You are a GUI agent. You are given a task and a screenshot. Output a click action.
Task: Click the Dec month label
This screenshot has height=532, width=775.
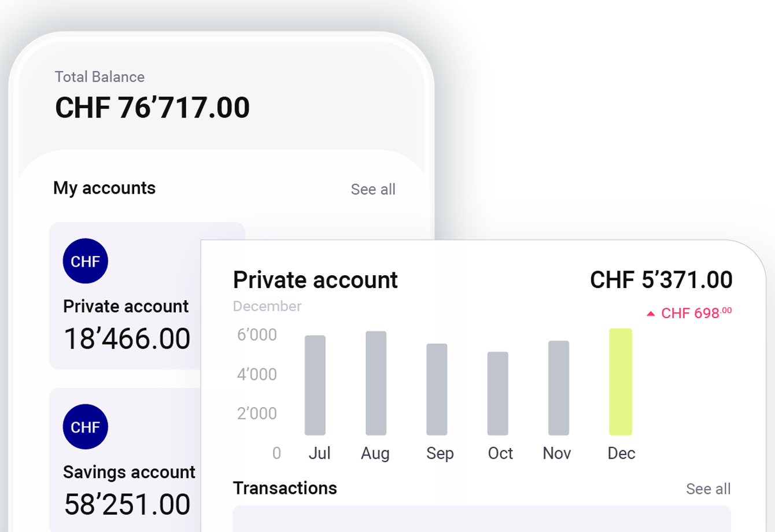click(621, 453)
